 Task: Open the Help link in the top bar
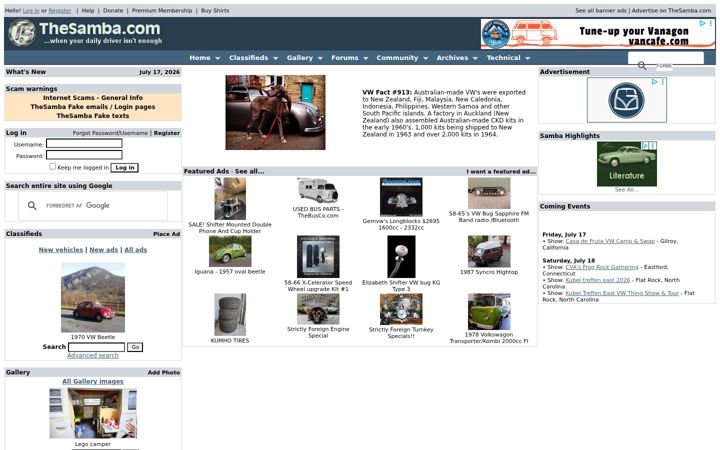(x=88, y=11)
